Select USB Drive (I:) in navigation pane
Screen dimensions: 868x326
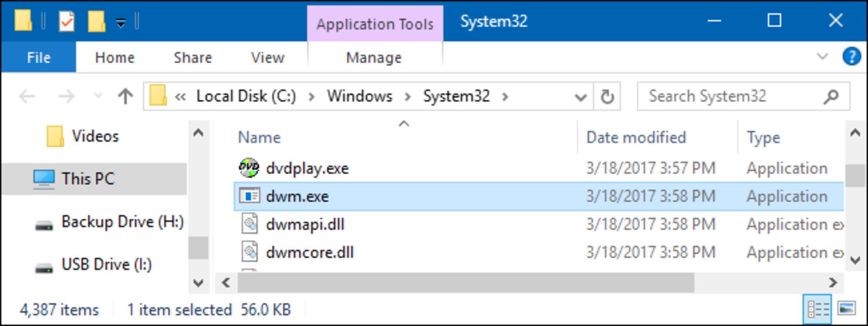(93, 265)
